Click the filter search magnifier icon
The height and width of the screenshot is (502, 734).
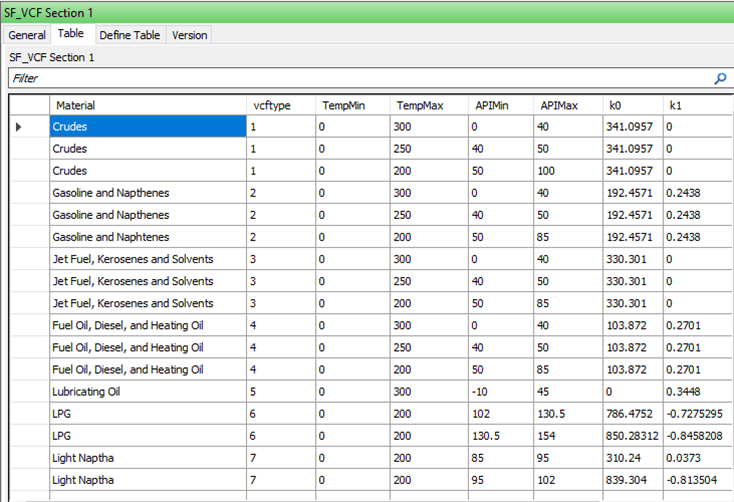point(720,78)
